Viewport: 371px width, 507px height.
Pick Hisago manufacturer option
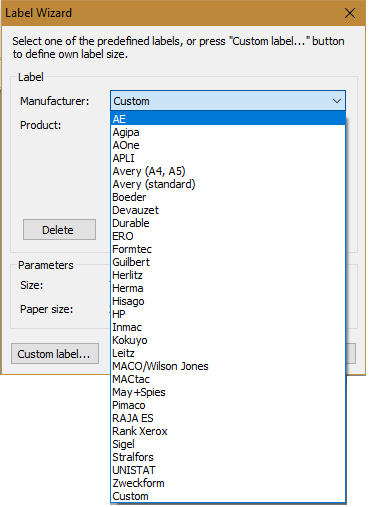(228, 301)
